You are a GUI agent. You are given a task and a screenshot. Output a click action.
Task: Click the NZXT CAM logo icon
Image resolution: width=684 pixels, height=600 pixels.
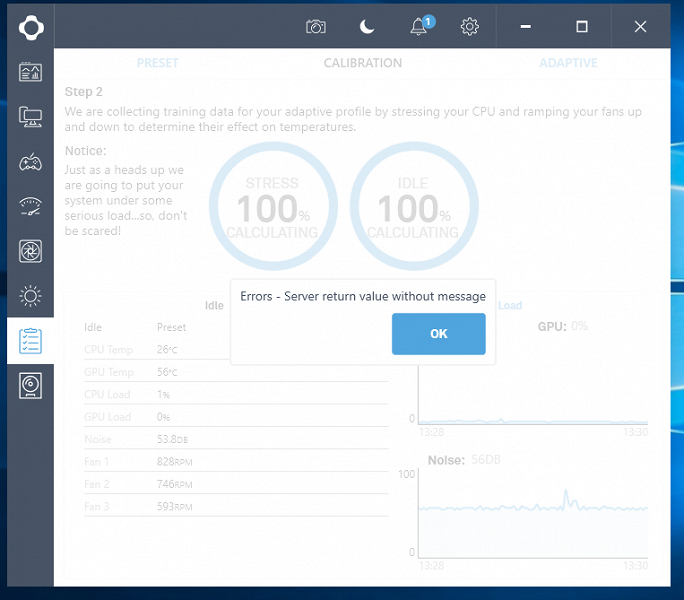coord(31,27)
